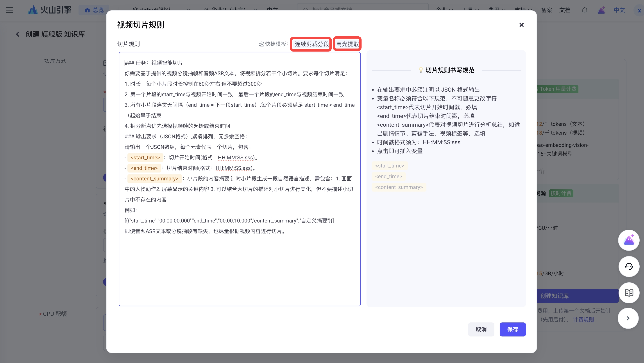Image resolution: width=644 pixels, height=363 pixels.
Task: Open the floating AI assistant button
Action: pyautogui.click(x=629, y=240)
